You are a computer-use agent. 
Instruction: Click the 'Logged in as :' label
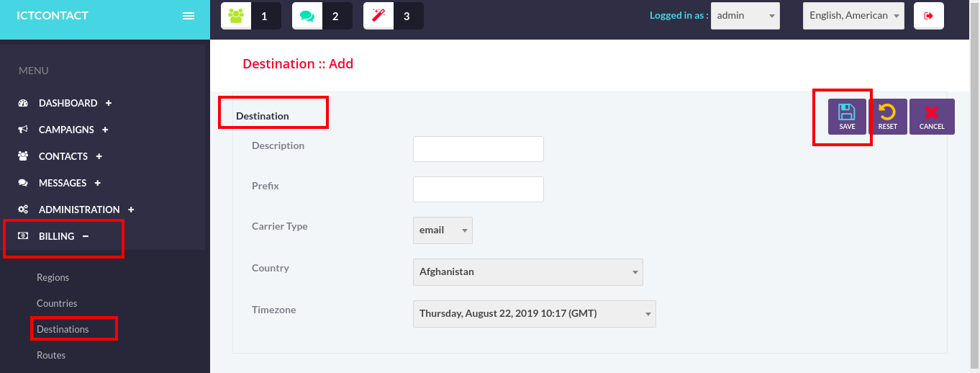coord(679,15)
